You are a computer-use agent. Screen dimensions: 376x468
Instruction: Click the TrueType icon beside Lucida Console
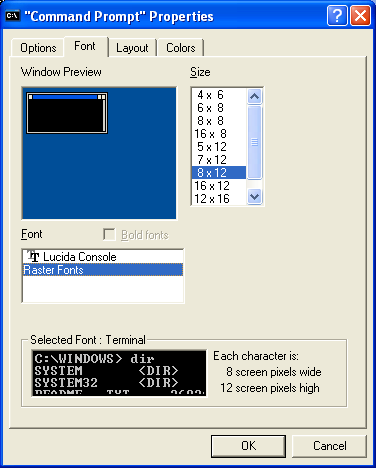pos(33,256)
